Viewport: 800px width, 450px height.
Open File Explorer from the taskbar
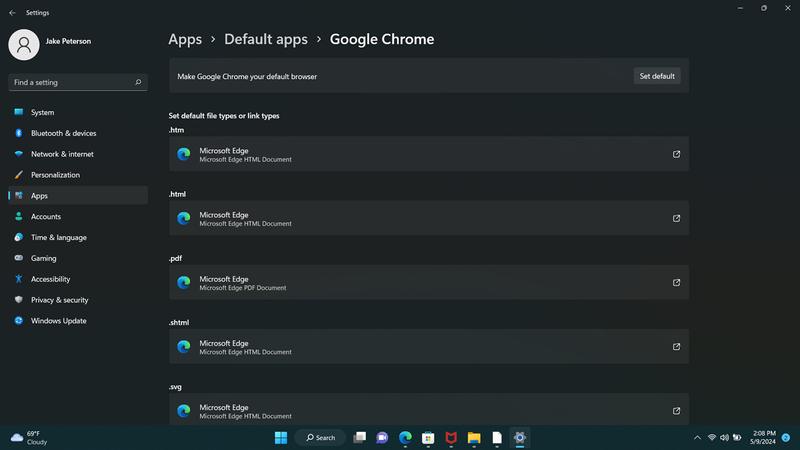click(474, 438)
